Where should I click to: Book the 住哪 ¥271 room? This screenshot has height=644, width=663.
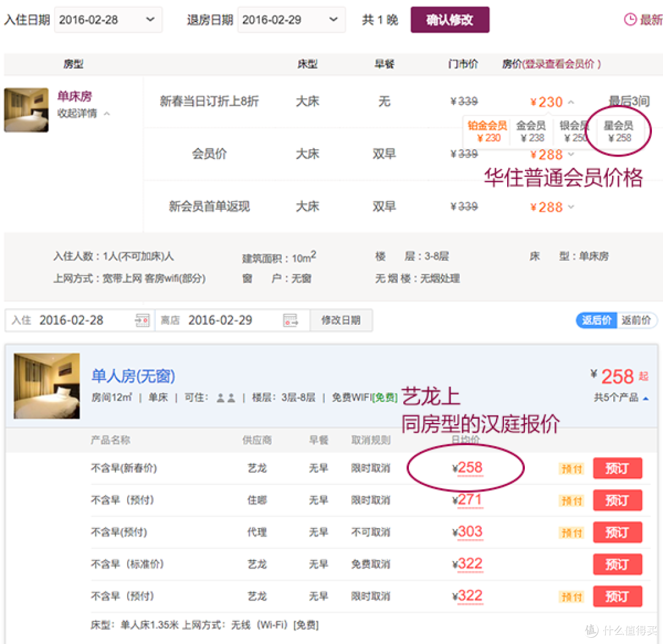(618, 500)
